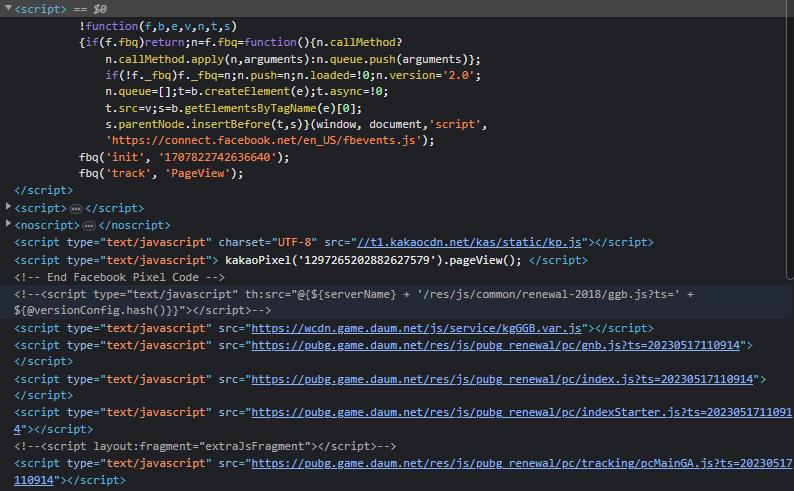Click the vertical scrollbar on the right edge
The width and height of the screenshot is (794, 491).
(x=790, y=139)
